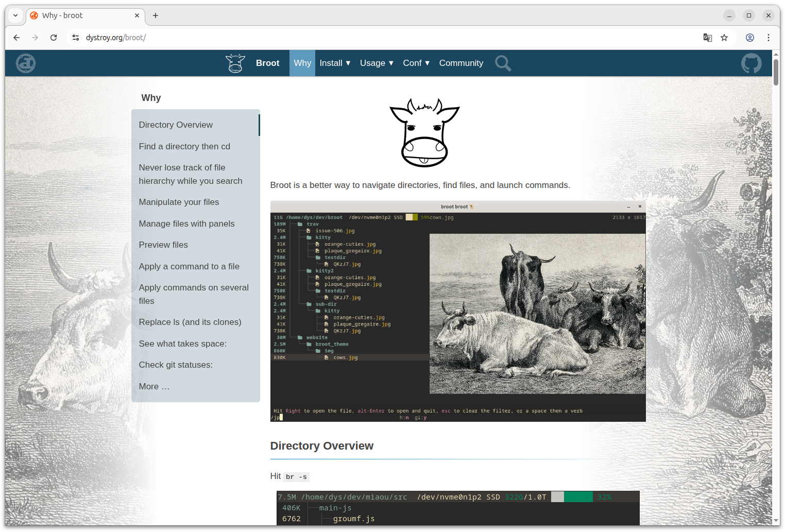Select the Why nav tab
This screenshot has height=532, width=785.
(302, 63)
